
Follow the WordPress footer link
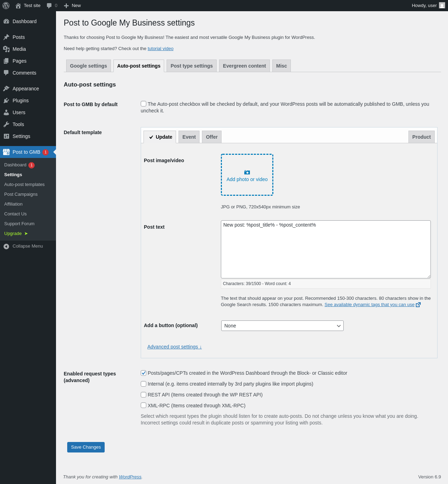pos(130,477)
